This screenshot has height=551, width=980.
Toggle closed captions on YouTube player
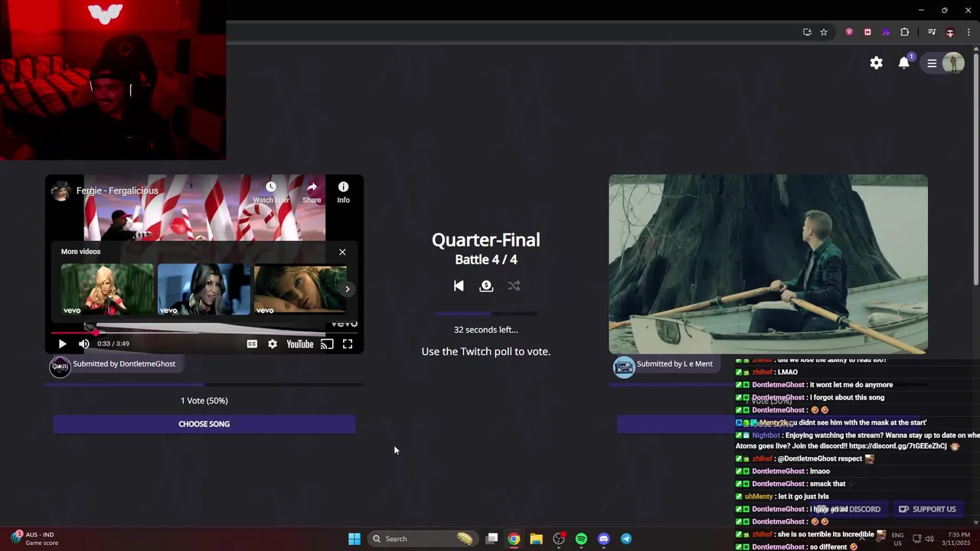pos(252,344)
